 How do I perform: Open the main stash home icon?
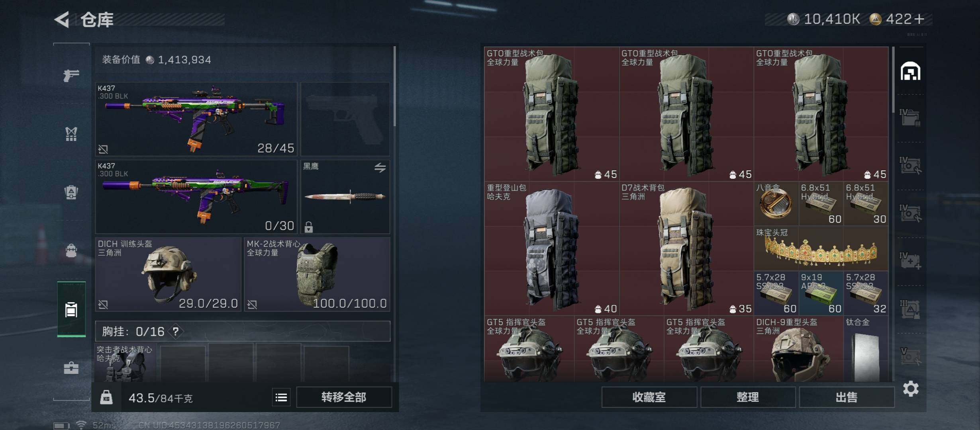pyautogui.click(x=911, y=71)
